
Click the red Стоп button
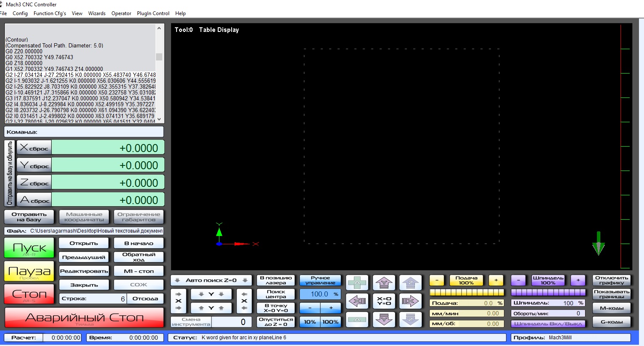pyautogui.click(x=29, y=294)
